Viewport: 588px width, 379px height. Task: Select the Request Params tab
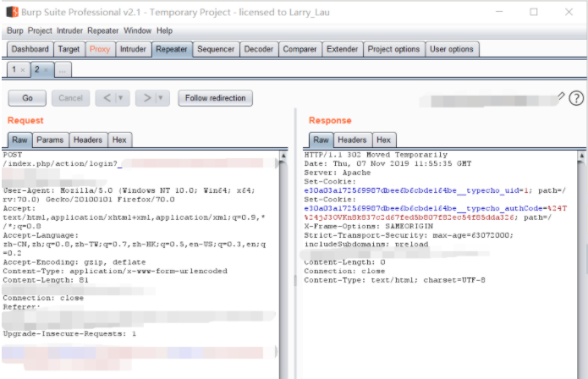(x=50, y=140)
